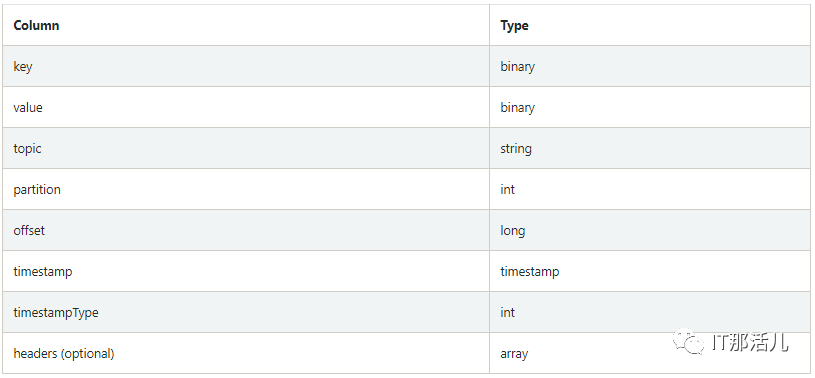This screenshot has height=378, width=815.
Task: Select the array type cell
Action: (x=649, y=354)
